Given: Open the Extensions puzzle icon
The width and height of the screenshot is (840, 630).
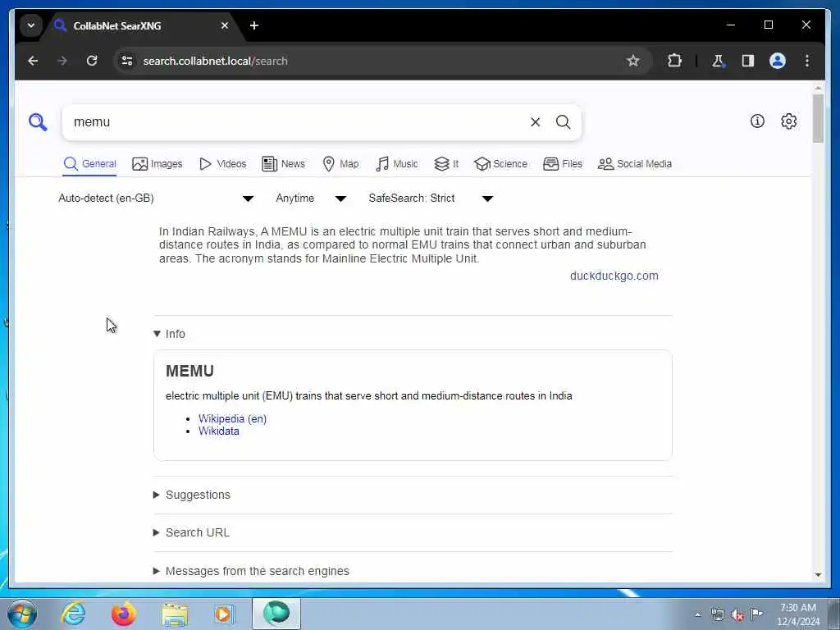Looking at the screenshot, I should point(674,61).
